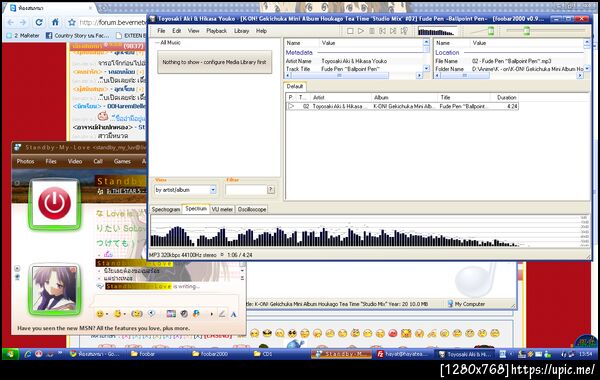
Task: Click the Filter text field in library
Action: pyautogui.click(x=246, y=190)
